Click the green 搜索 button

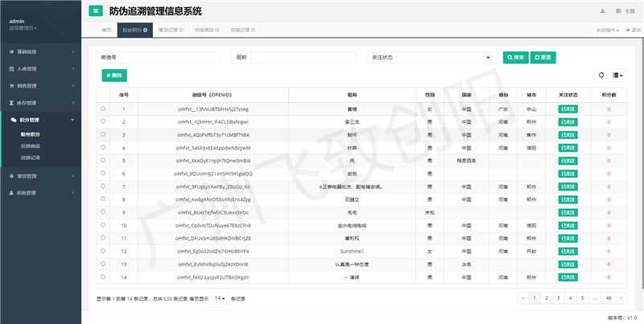pos(515,58)
